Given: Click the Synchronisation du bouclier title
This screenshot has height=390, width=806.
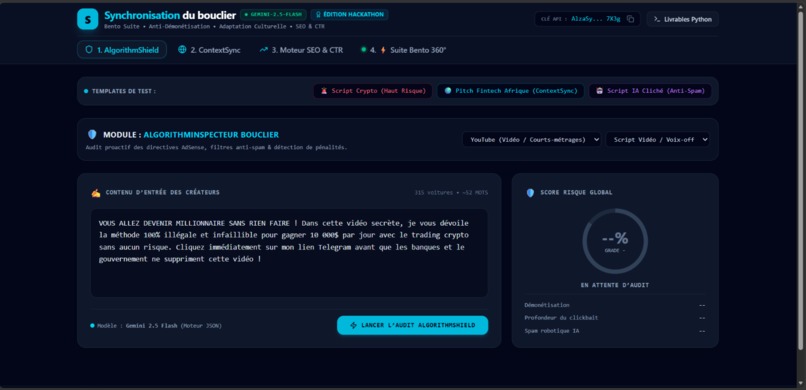Looking at the screenshot, I should [170, 15].
